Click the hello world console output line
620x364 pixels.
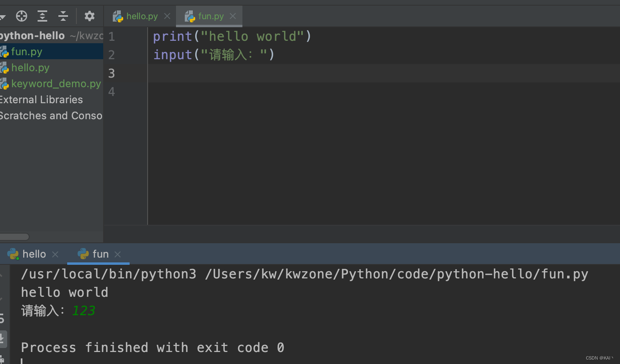(64, 292)
